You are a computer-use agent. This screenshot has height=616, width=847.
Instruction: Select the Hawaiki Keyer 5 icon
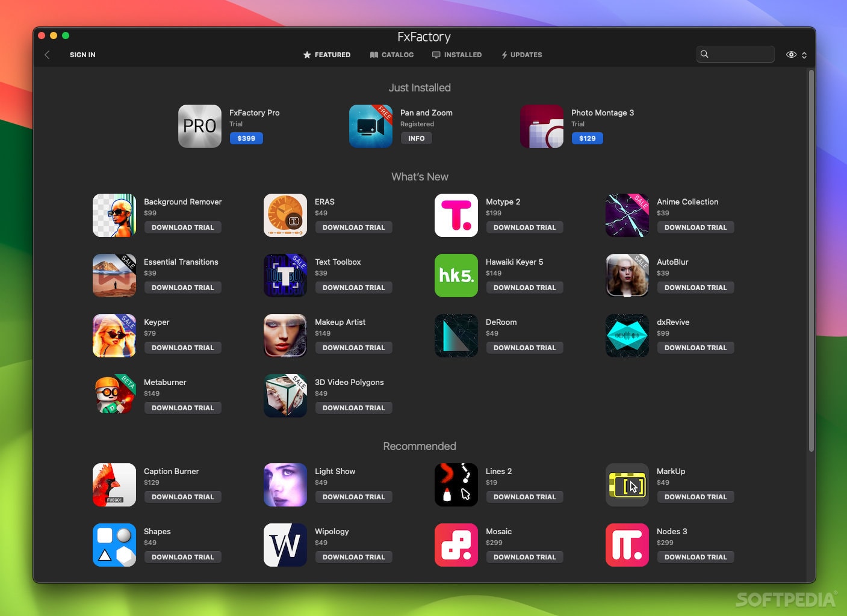[456, 276]
